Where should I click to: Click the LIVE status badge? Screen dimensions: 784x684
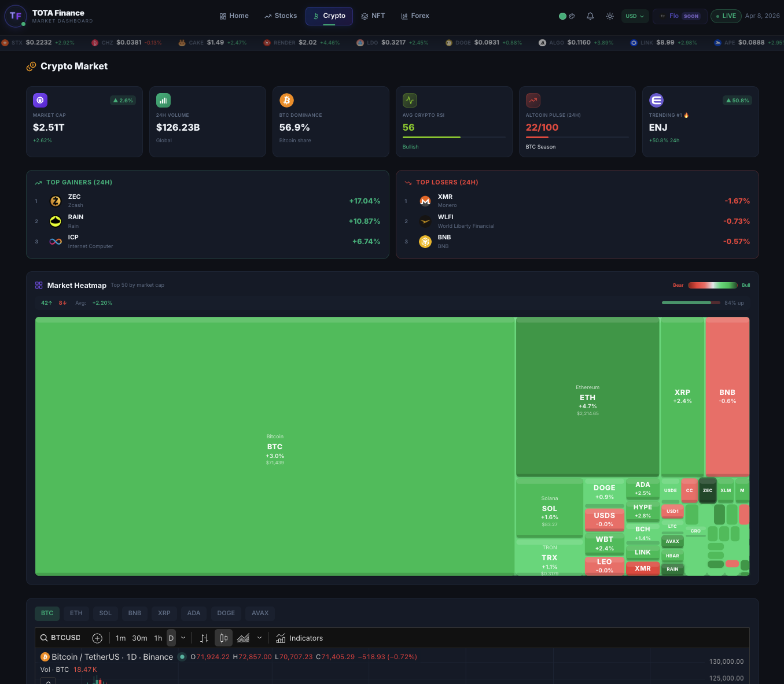726,16
